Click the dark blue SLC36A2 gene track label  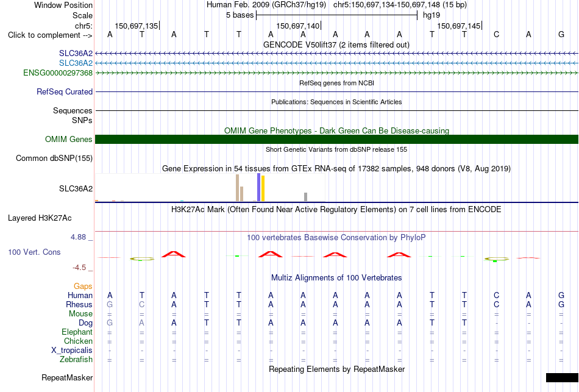pyautogui.click(x=76, y=54)
